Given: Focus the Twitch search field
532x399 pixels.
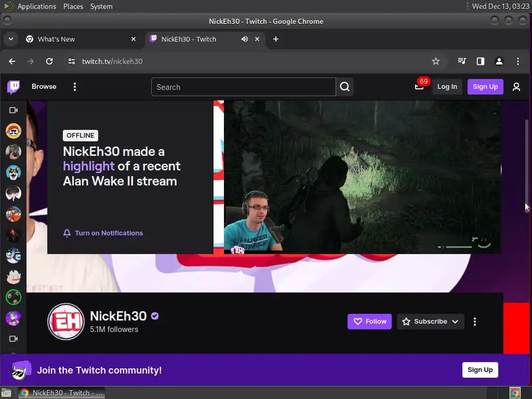Looking at the screenshot, I should (x=244, y=87).
